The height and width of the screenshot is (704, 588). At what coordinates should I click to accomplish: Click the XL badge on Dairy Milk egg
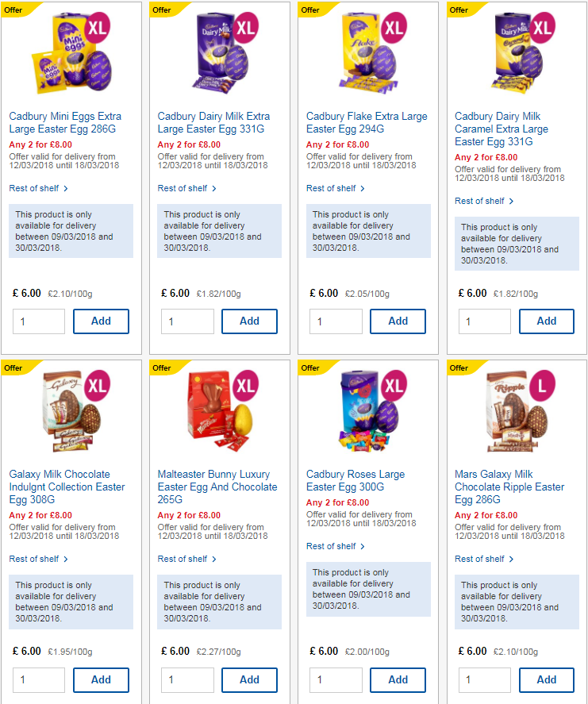click(247, 27)
